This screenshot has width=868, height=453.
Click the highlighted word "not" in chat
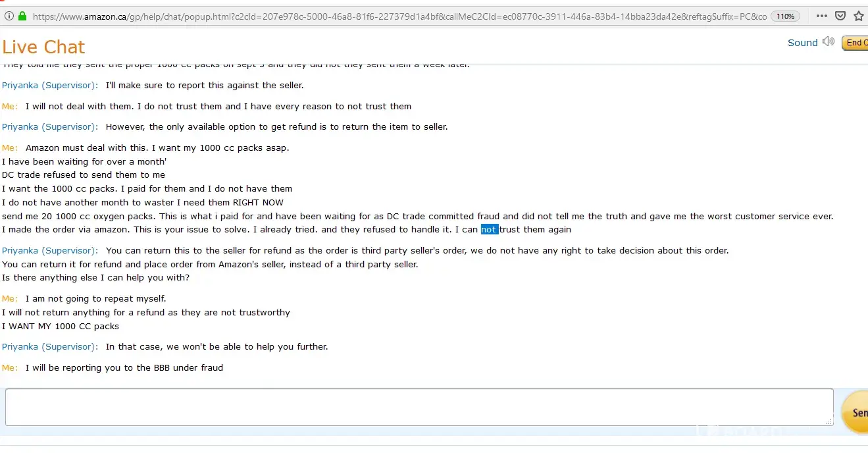(489, 230)
